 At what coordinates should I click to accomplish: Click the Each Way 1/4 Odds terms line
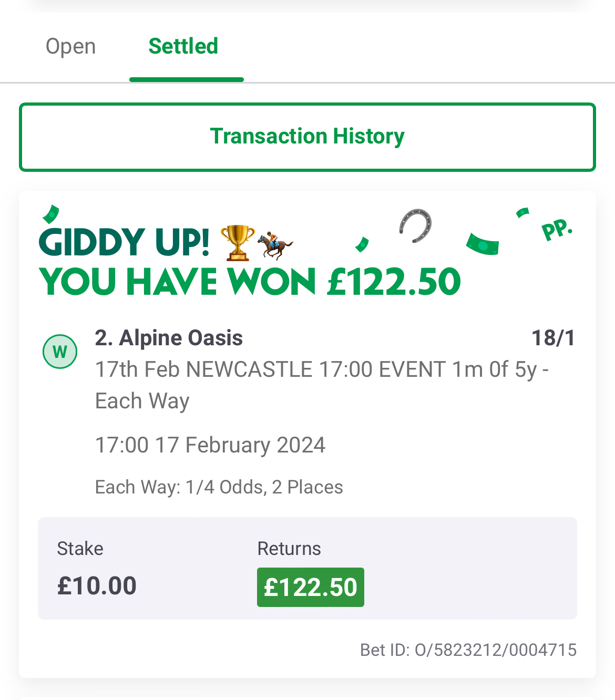(219, 487)
